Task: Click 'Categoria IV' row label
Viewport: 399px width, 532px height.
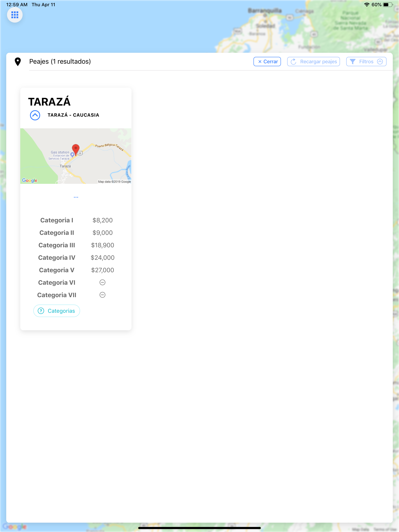Action: click(57, 258)
